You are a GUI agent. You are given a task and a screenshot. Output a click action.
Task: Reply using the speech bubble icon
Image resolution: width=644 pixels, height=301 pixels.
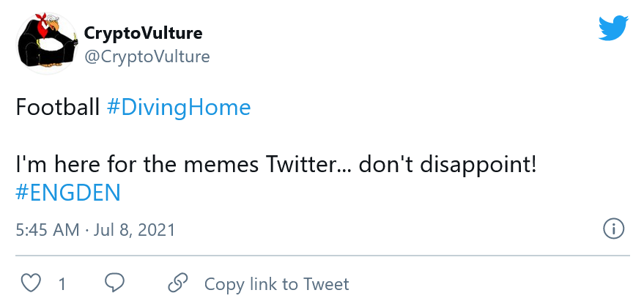[114, 283]
